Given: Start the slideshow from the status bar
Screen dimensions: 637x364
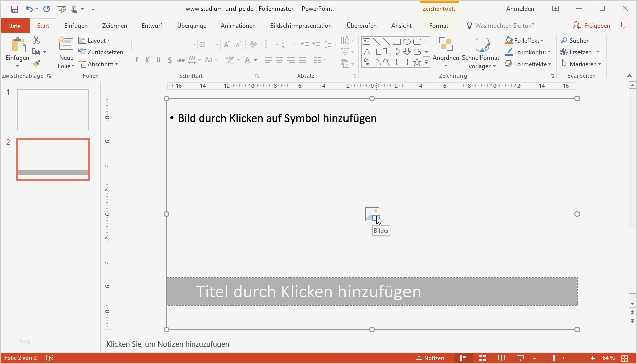Looking at the screenshot, I should [x=519, y=358].
